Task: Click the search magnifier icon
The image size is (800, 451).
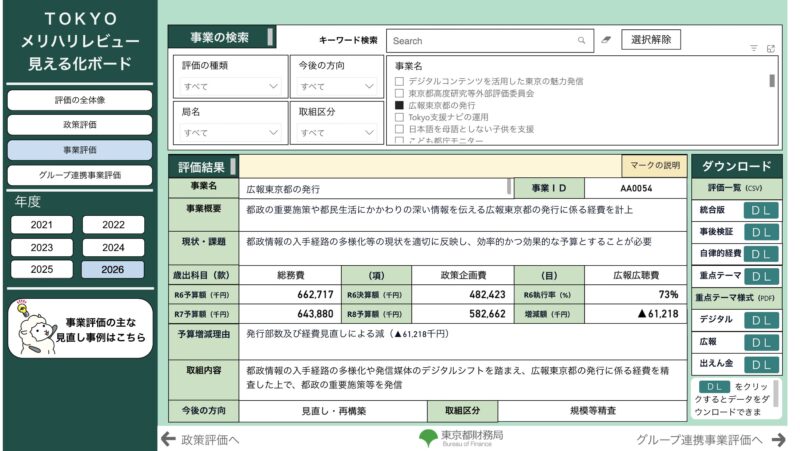Action: [x=581, y=41]
